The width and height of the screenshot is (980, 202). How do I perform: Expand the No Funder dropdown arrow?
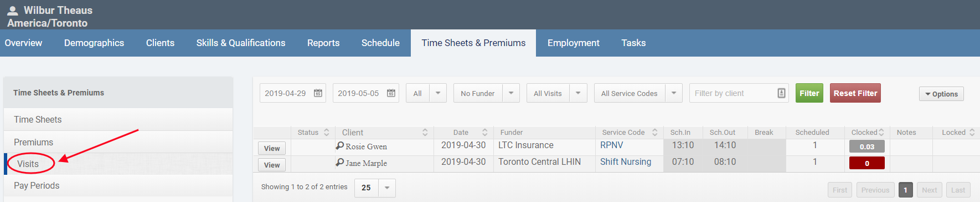pos(511,93)
